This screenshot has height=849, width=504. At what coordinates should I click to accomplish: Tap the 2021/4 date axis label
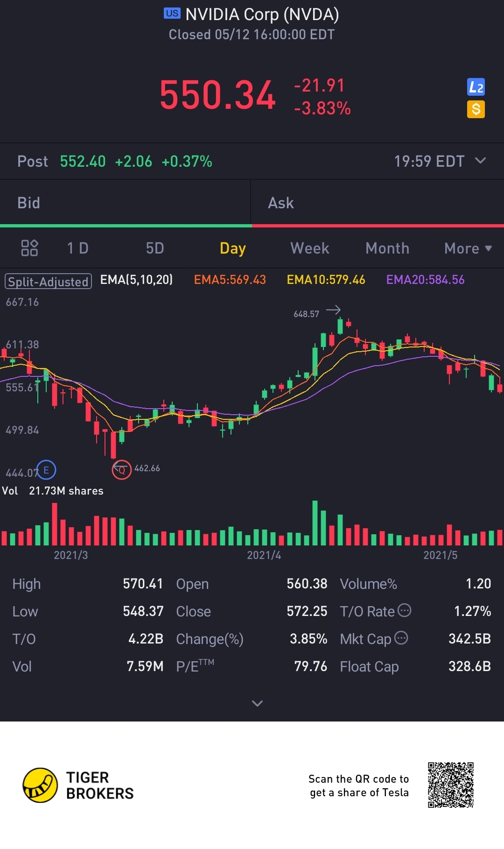tap(264, 555)
